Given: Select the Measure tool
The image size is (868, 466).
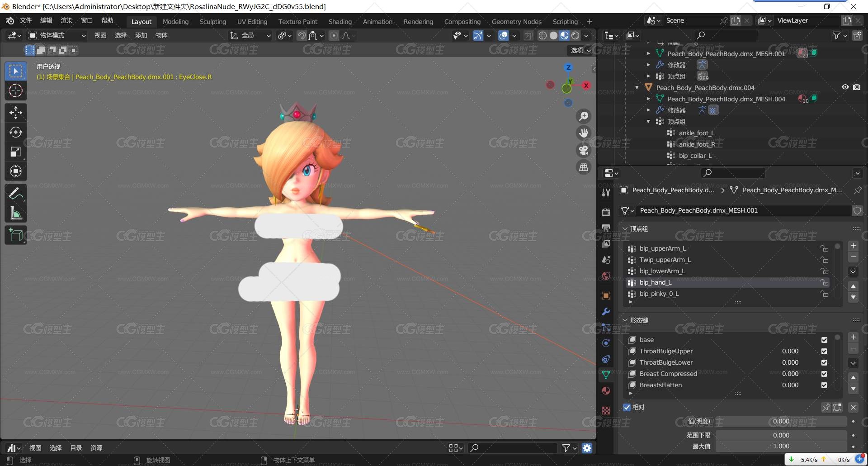Looking at the screenshot, I should pyautogui.click(x=16, y=213).
